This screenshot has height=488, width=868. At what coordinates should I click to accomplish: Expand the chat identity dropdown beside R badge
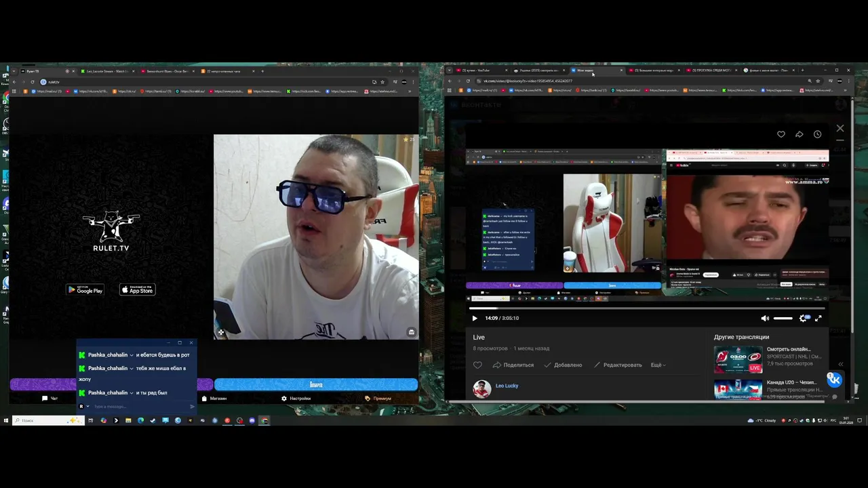(87, 407)
